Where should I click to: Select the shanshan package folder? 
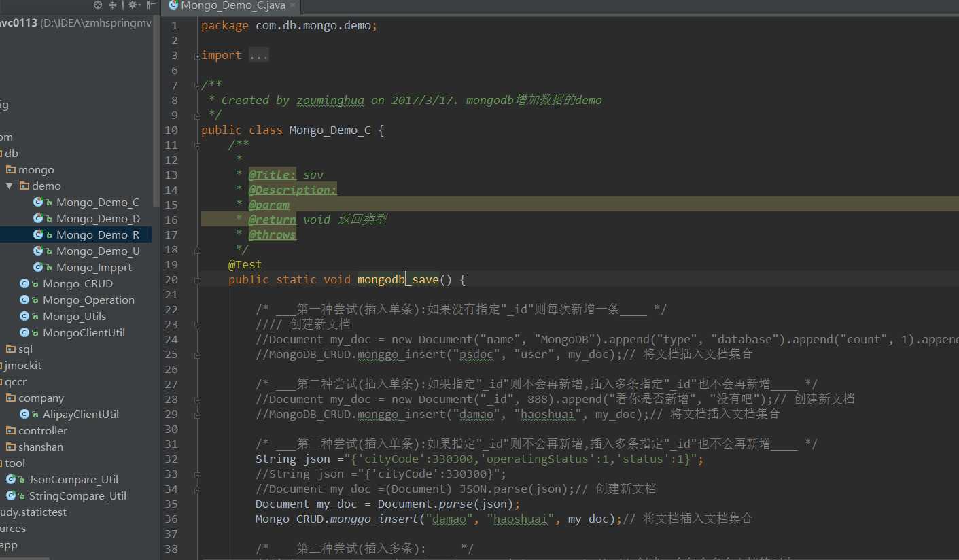pos(41,447)
